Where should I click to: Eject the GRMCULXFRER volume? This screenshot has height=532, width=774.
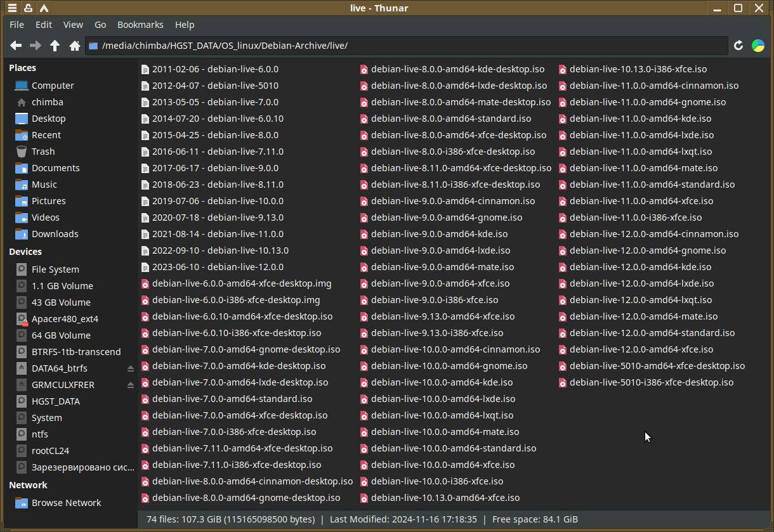point(130,385)
